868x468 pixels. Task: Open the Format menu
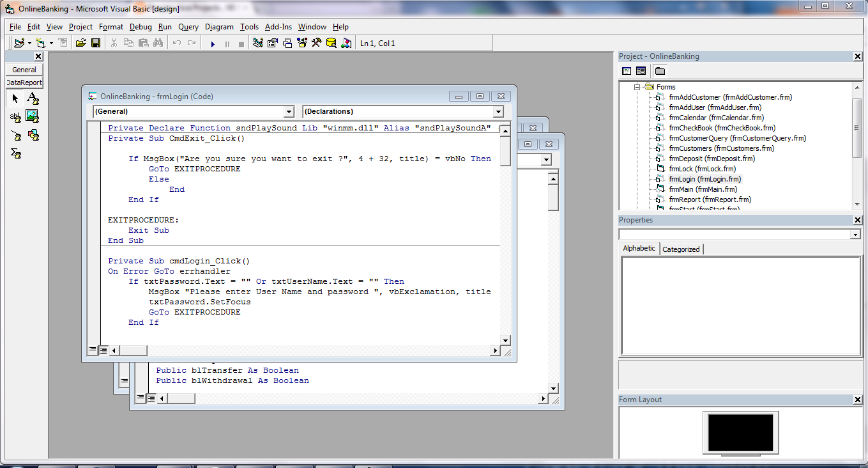click(x=111, y=27)
